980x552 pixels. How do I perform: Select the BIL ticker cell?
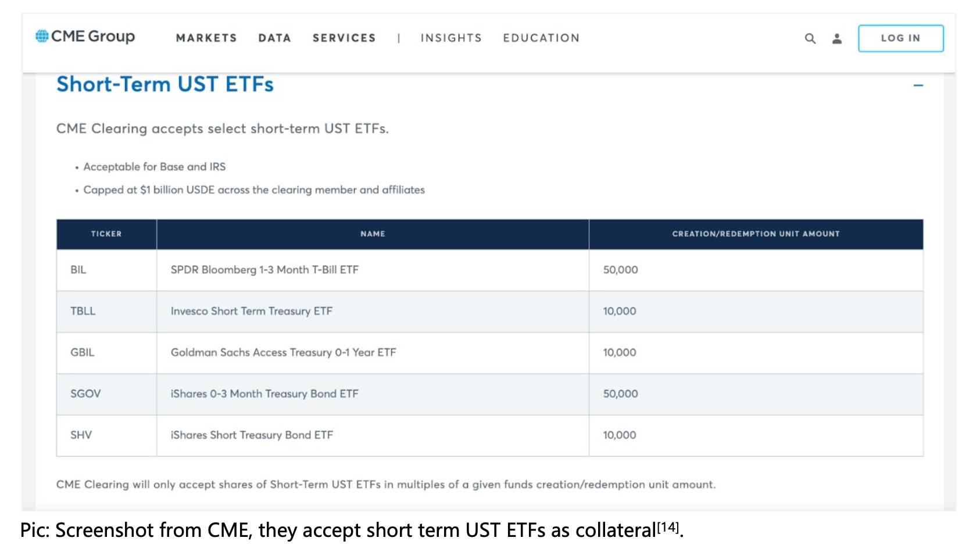click(x=106, y=270)
